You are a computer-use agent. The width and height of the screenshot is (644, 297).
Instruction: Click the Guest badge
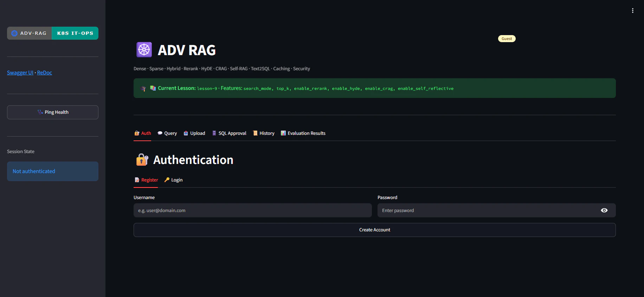507,39
